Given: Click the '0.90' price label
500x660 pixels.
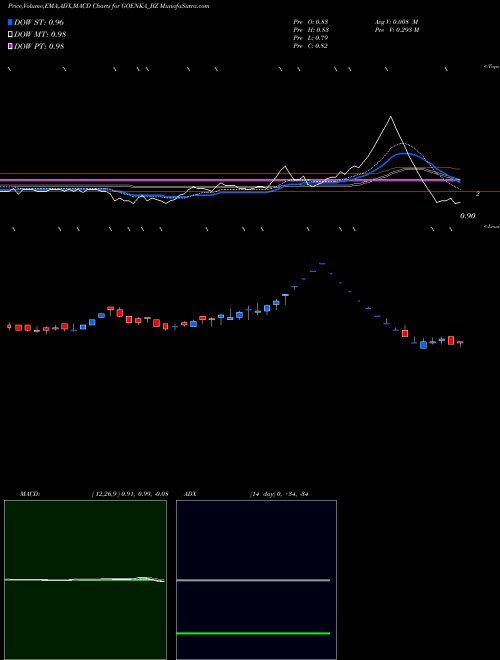Looking at the screenshot, I should pos(468,216).
